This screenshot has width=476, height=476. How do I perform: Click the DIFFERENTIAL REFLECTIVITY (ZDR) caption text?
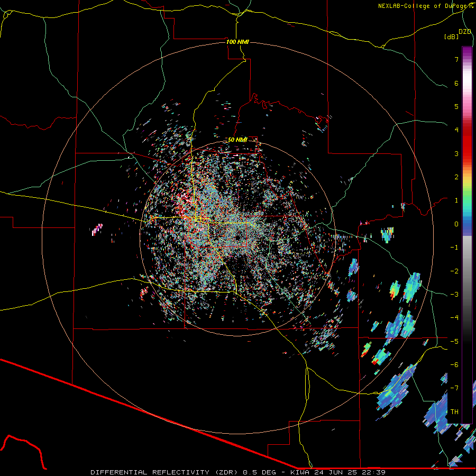point(166,472)
